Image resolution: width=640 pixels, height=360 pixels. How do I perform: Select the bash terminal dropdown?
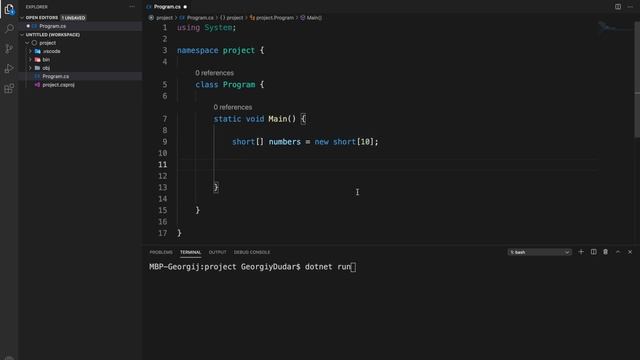539,252
